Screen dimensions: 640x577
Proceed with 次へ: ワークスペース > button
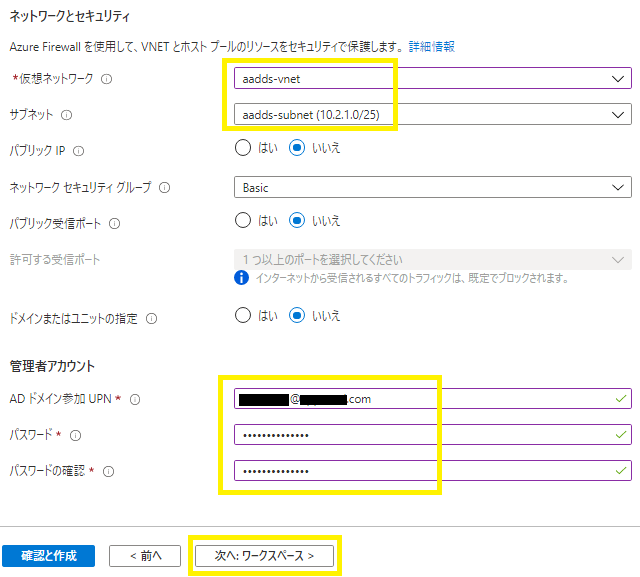[x=264, y=556]
